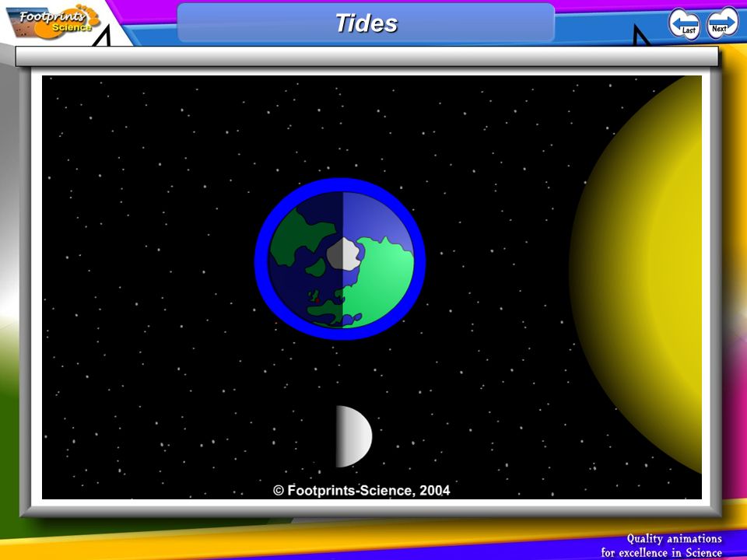This screenshot has width=747, height=560.
Task: Select the Tides title banner
Action: click(366, 23)
